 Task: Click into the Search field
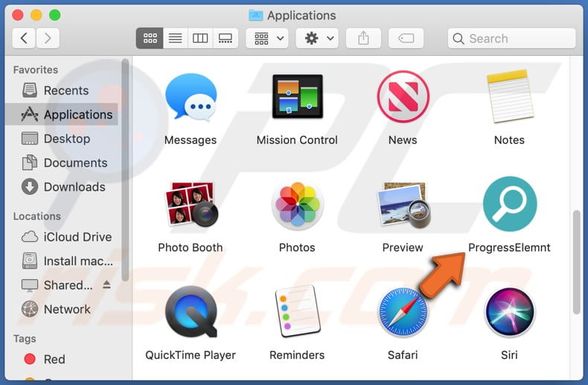(511, 38)
